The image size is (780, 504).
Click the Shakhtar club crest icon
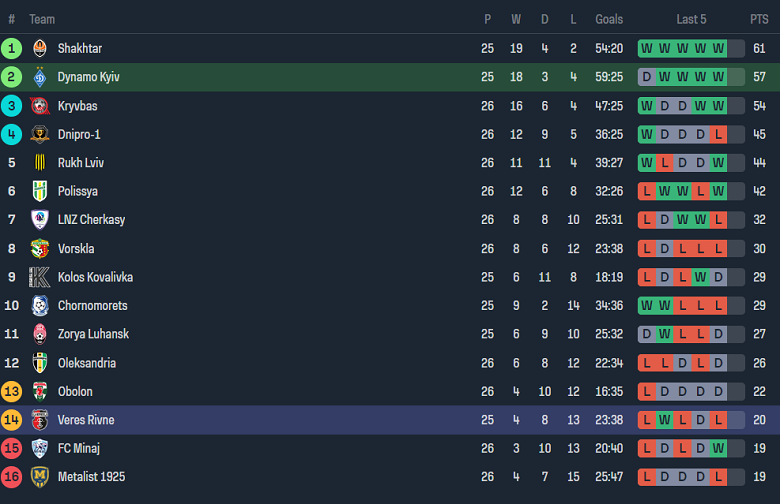coord(40,48)
